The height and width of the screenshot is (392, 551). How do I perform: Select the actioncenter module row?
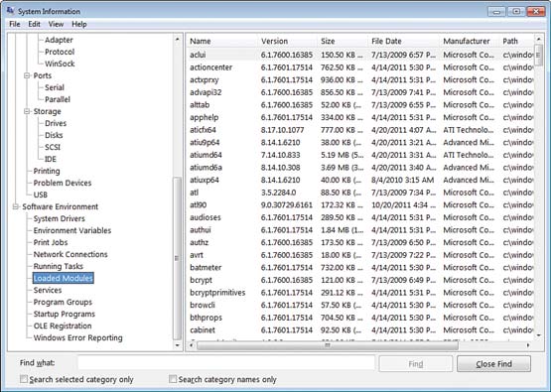(359, 67)
